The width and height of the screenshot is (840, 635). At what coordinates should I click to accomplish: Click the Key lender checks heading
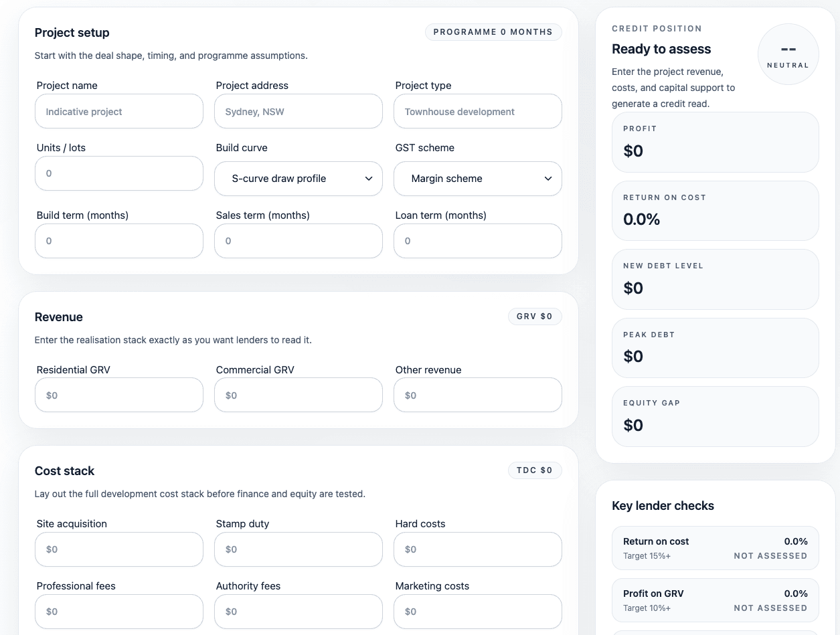(663, 506)
